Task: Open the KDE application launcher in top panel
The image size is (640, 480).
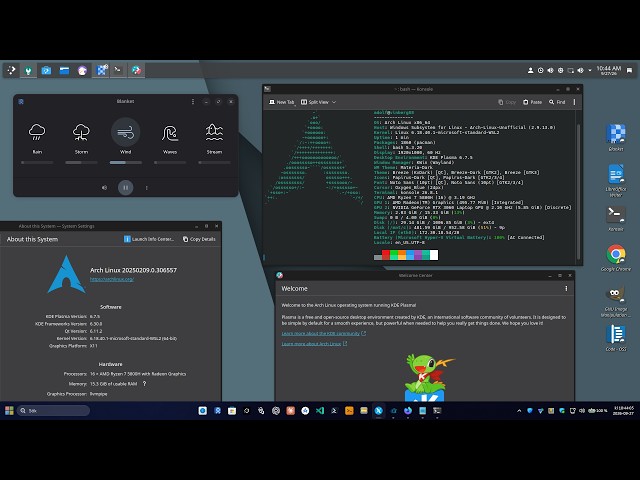Action: pyautogui.click(x=11, y=70)
